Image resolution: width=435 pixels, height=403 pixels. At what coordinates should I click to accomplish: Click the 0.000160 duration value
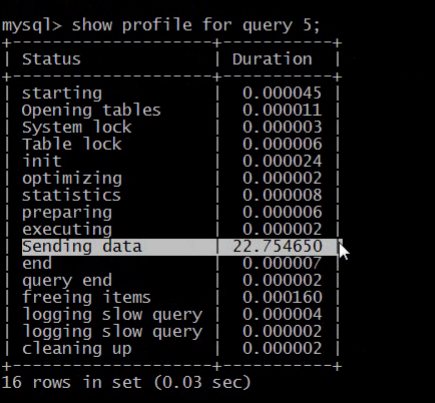point(282,297)
